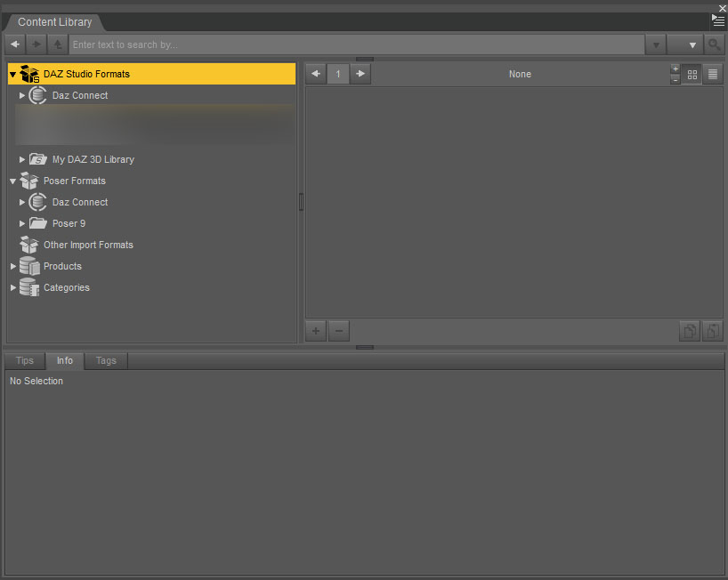Expand Daz Connect under Poser Formats
Viewport: 728px width, 580px height.
(22, 202)
